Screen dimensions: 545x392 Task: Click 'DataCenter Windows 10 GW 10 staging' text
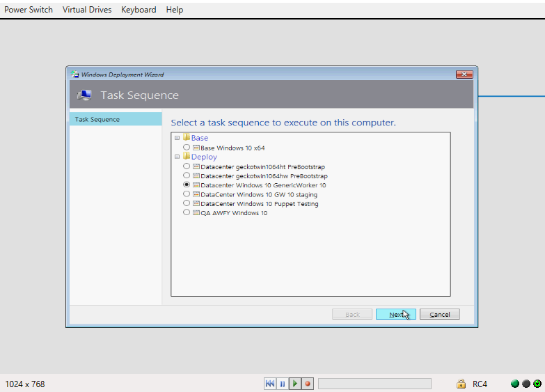click(259, 195)
